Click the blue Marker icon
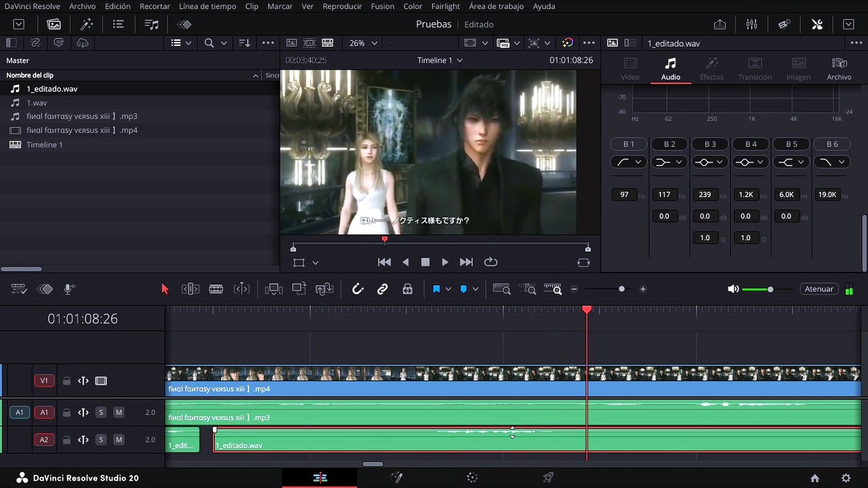The width and height of the screenshot is (868, 488). pyautogui.click(x=464, y=289)
